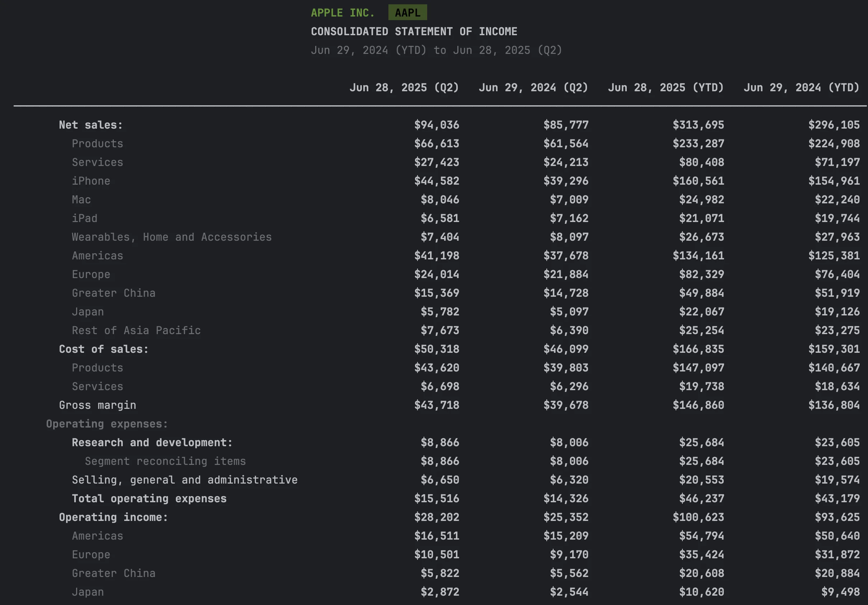
Task: Click the Gross margin row label
Action: point(98,405)
